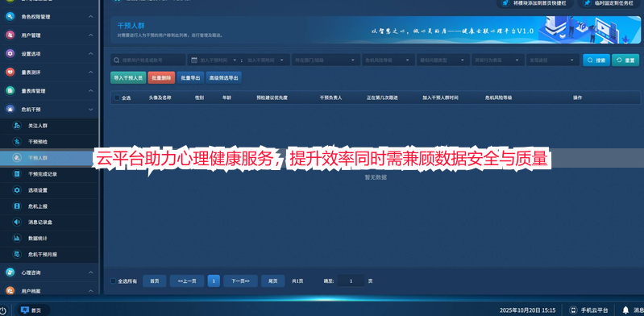Open the end 加入干预时间 date picker
644x316 pixels.
click(x=265, y=60)
